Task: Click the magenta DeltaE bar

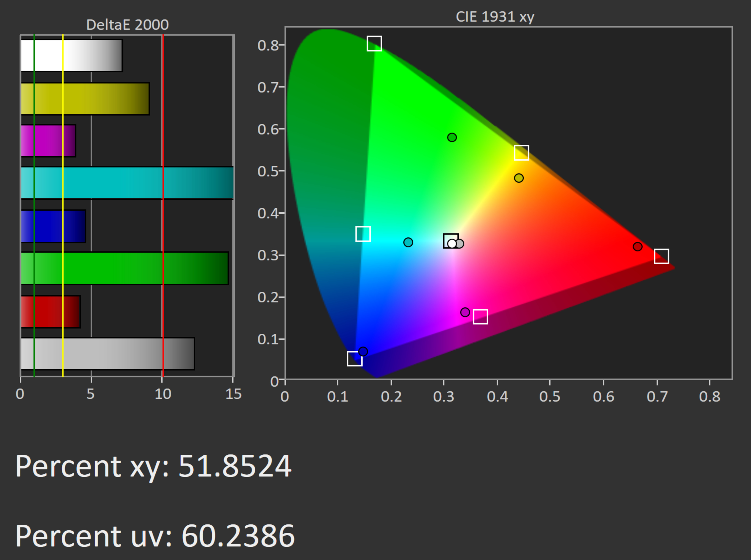Action: coord(48,141)
